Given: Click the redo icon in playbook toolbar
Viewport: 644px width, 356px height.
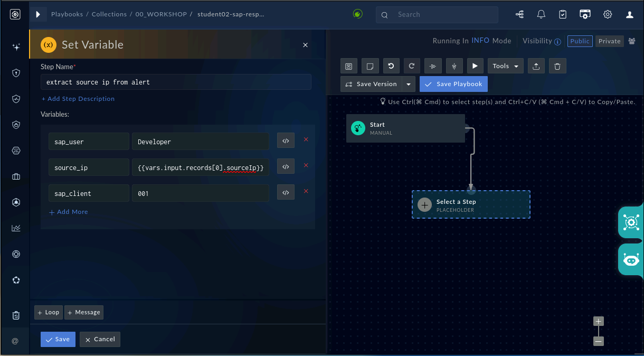Looking at the screenshot, I should click(x=412, y=66).
